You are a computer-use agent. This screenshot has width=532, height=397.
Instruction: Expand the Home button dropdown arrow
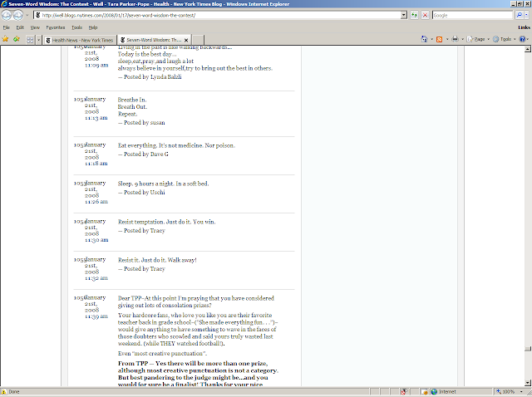(431, 39)
